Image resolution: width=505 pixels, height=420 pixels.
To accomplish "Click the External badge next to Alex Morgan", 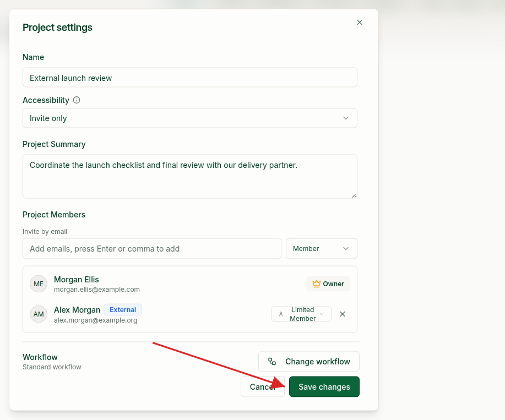I will [x=123, y=309].
